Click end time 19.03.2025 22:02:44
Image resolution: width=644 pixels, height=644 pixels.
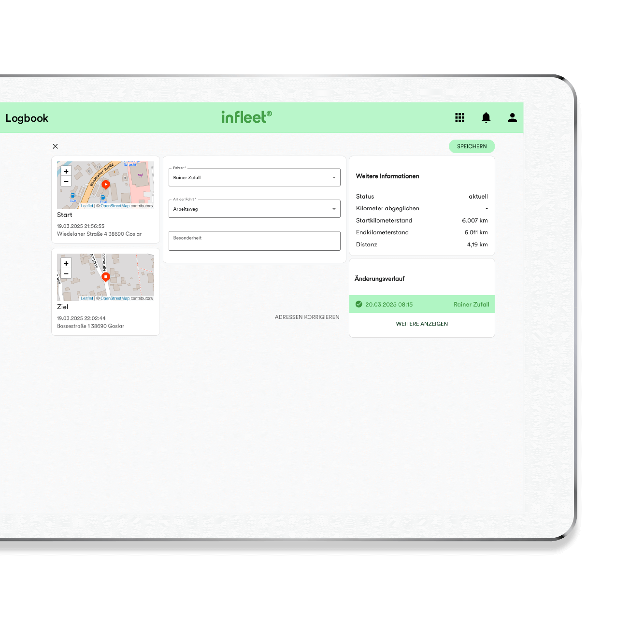coord(81,318)
